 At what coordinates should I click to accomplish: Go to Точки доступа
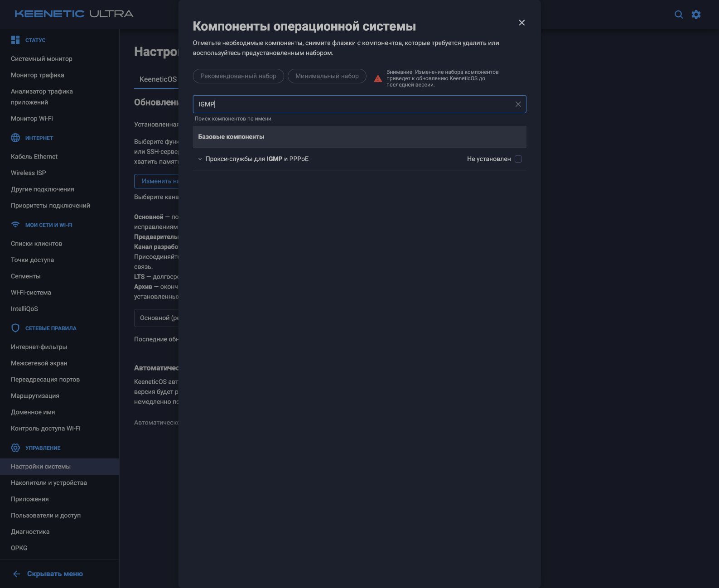tap(33, 260)
